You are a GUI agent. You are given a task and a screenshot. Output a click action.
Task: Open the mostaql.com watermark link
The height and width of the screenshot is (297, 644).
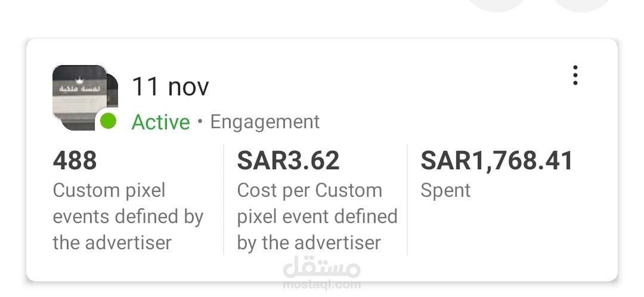(322, 284)
